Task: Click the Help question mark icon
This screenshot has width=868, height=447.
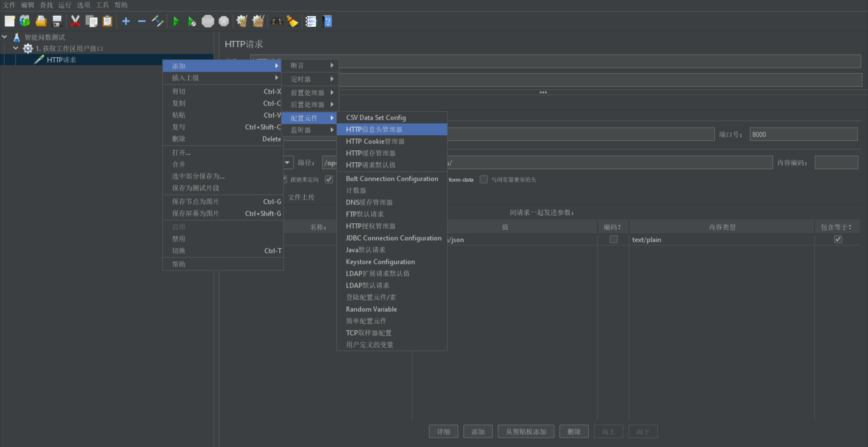Action: [327, 21]
